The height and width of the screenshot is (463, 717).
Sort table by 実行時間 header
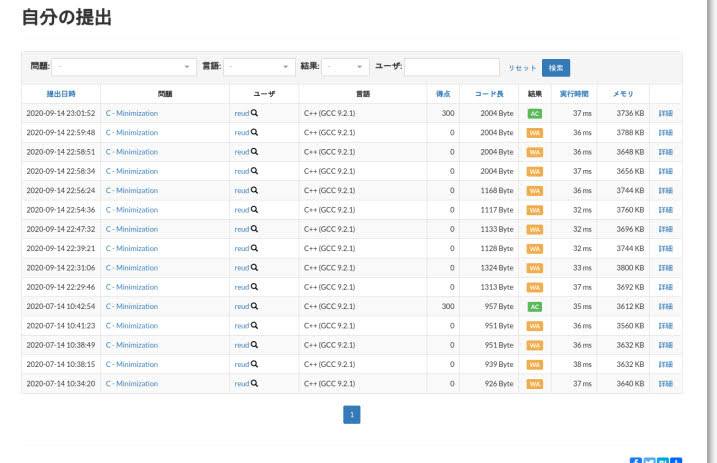pyautogui.click(x=573, y=93)
